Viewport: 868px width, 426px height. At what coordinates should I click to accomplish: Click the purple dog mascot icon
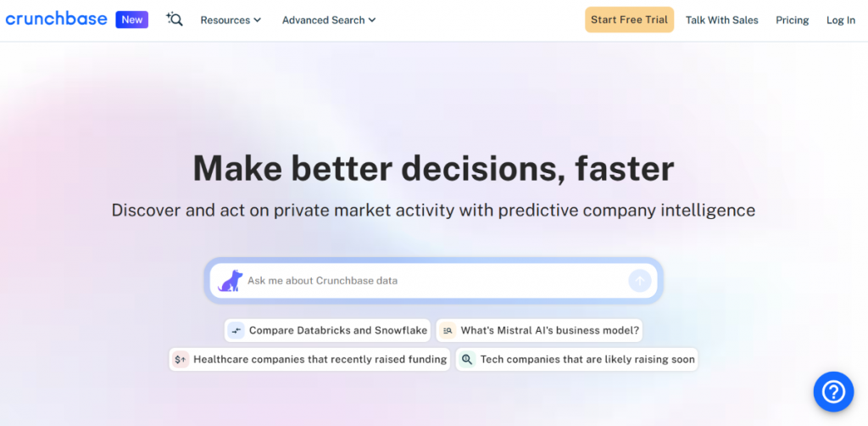point(231,281)
